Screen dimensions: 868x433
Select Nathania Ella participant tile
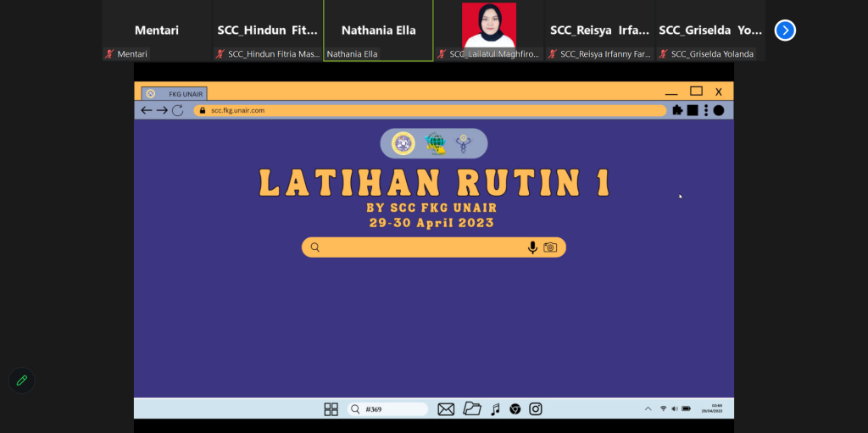[378, 31]
